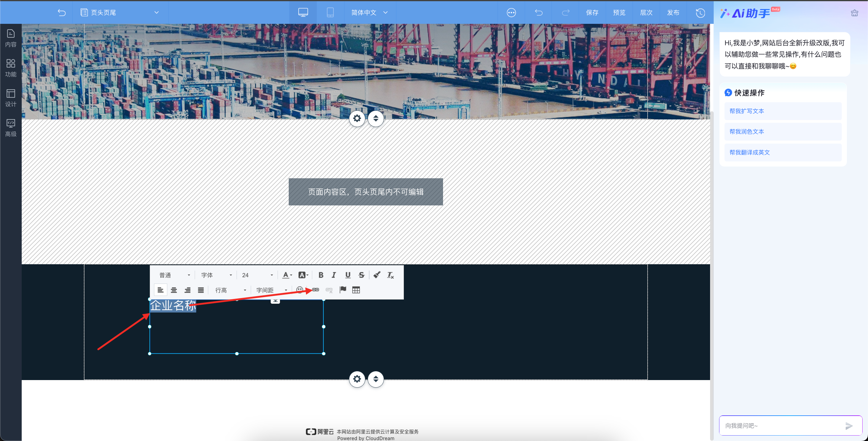868x441 pixels.
Task: Open the 功能 sidebar panel
Action: point(11,68)
